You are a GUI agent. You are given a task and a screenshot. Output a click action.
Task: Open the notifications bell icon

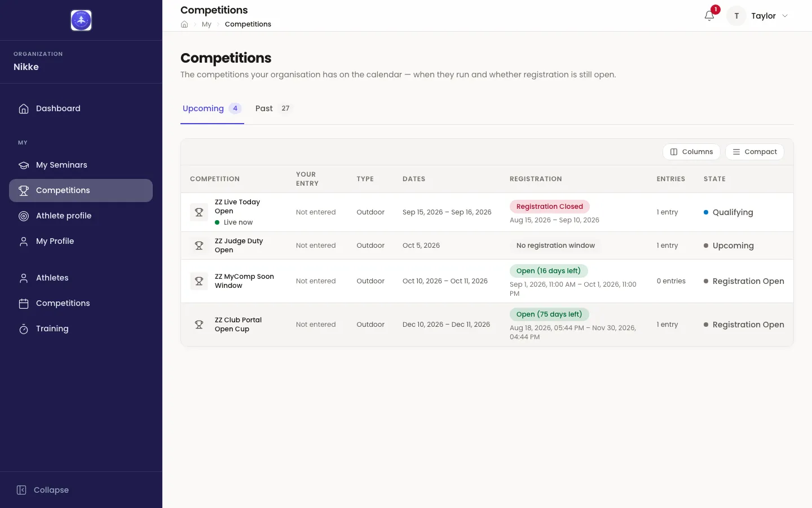(709, 16)
